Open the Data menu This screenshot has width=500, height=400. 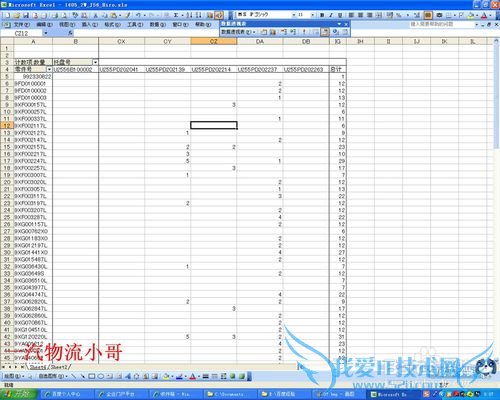click(x=158, y=25)
